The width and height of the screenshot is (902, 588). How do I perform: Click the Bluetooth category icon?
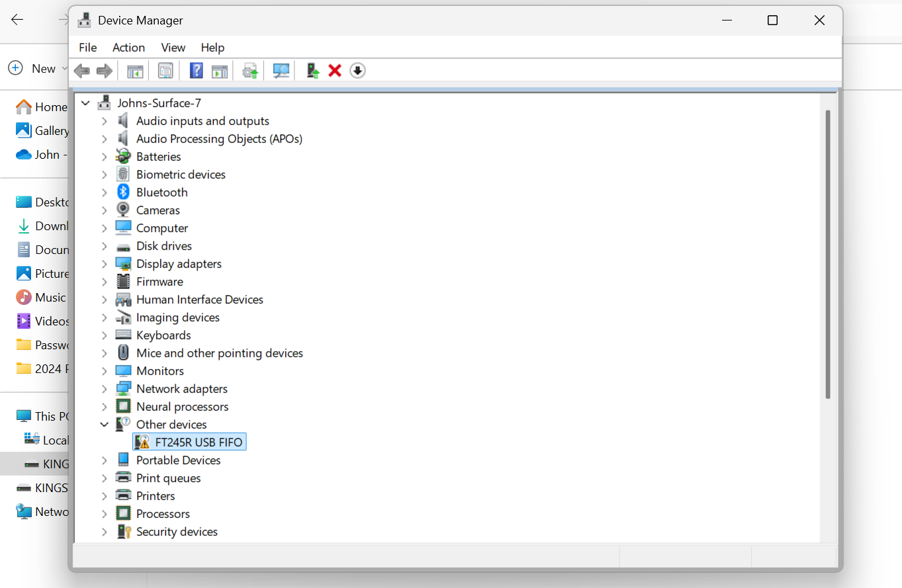click(x=123, y=192)
